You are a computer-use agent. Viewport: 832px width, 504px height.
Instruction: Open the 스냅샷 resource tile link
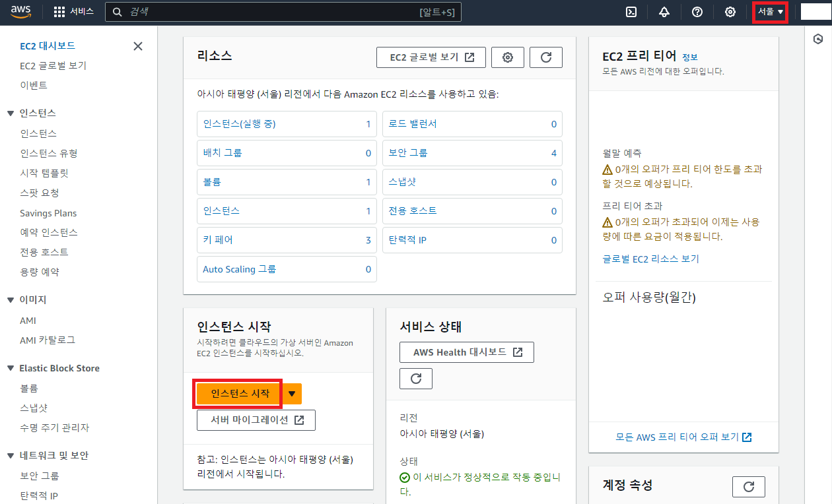point(402,182)
